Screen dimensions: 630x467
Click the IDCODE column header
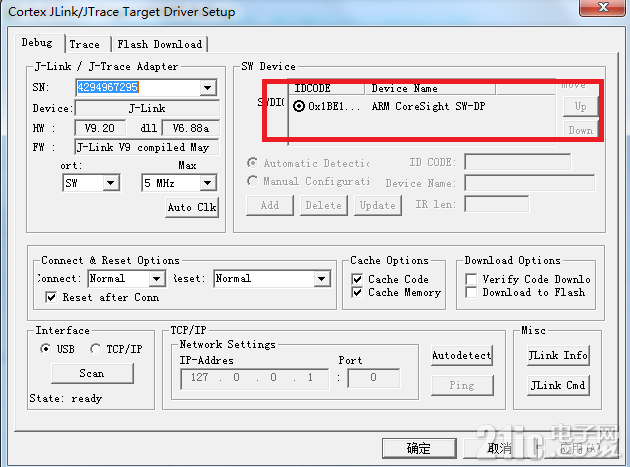pos(326,88)
